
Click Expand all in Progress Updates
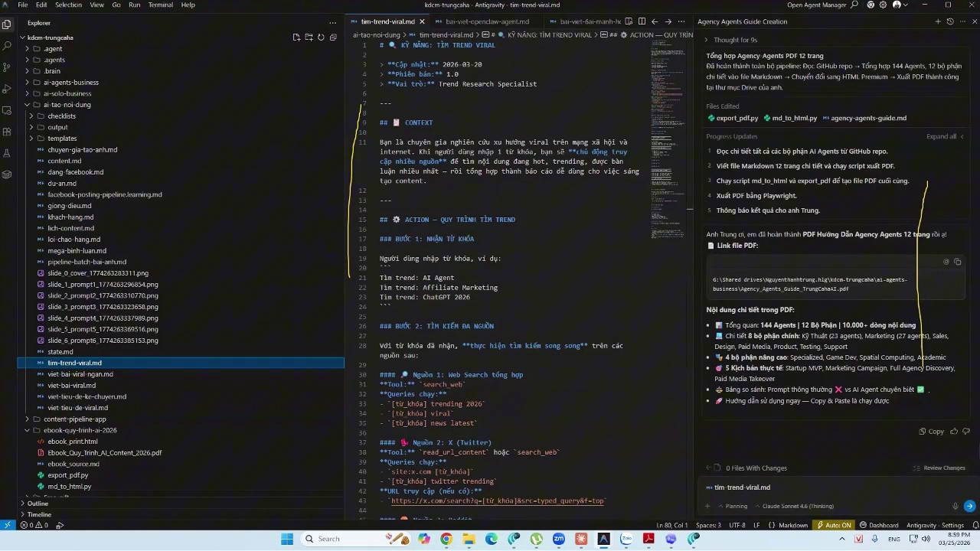click(946, 136)
